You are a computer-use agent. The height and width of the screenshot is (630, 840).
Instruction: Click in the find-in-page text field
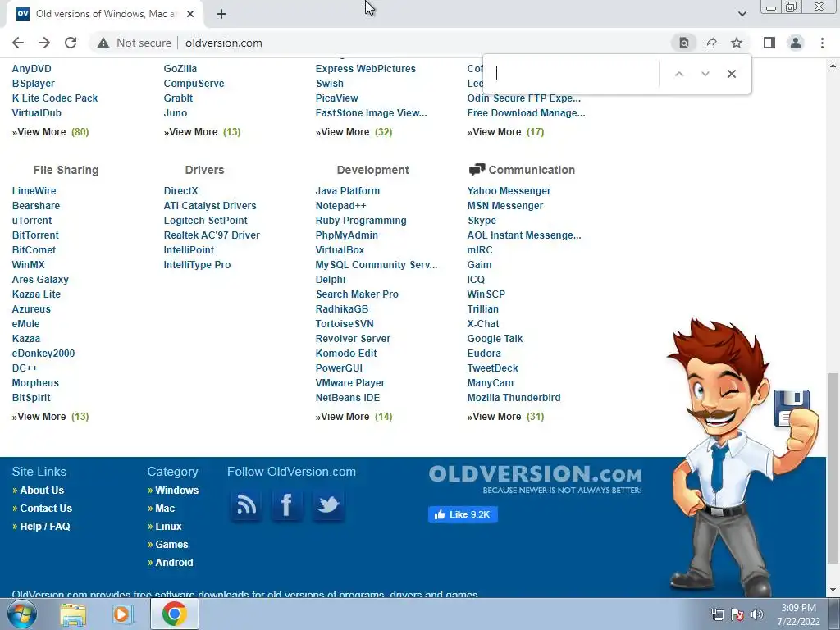[573, 73]
